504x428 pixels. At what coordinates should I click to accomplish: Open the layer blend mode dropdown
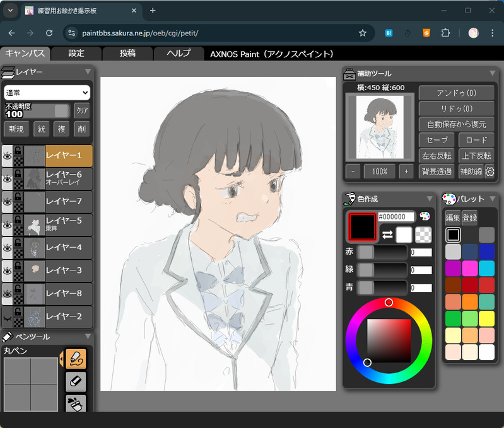tap(47, 93)
